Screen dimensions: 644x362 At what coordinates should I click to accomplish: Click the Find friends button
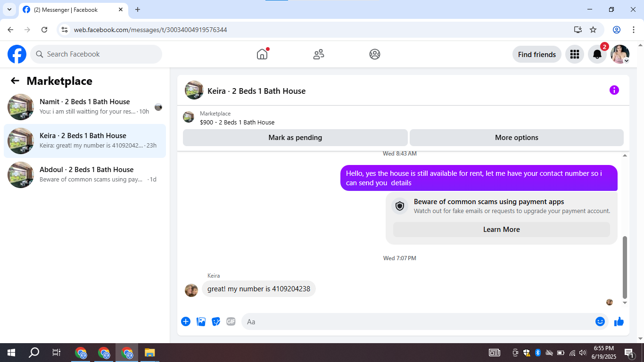click(x=537, y=54)
